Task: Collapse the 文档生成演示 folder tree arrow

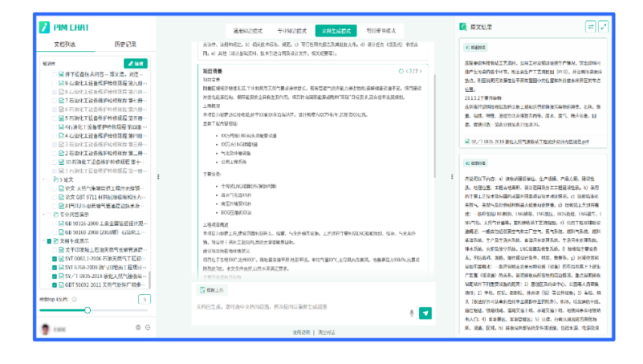Action: point(43,241)
